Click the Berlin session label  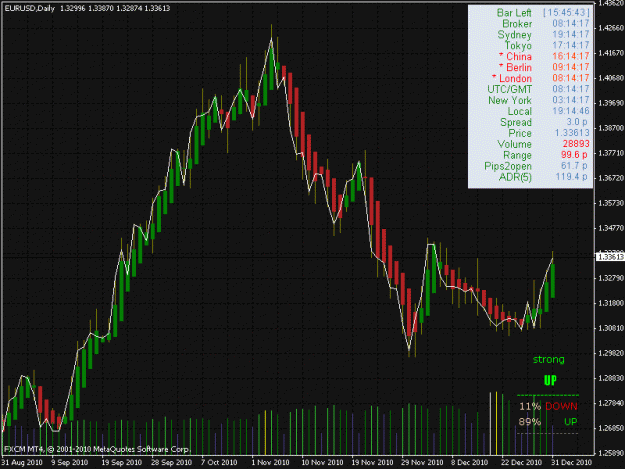click(515, 67)
